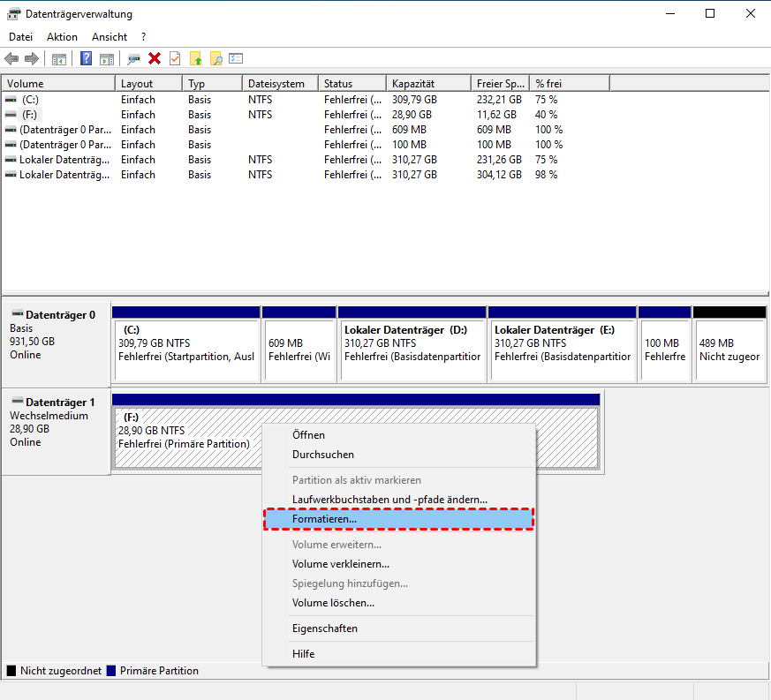
Task: Click the Dateisystem column header
Action: (276, 84)
